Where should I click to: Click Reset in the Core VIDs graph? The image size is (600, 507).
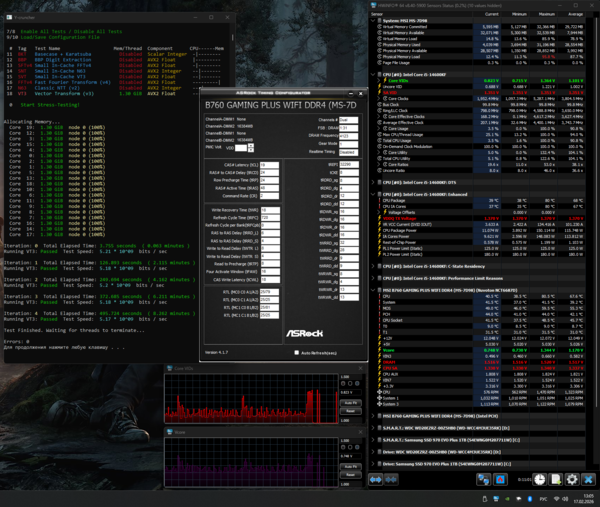coord(351,411)
